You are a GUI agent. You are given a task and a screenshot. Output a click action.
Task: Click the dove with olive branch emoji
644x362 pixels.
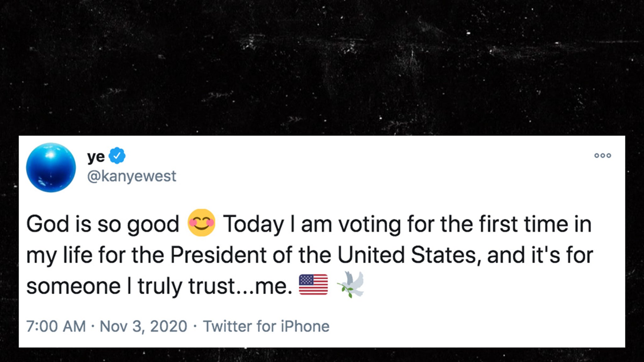[351, 284]
